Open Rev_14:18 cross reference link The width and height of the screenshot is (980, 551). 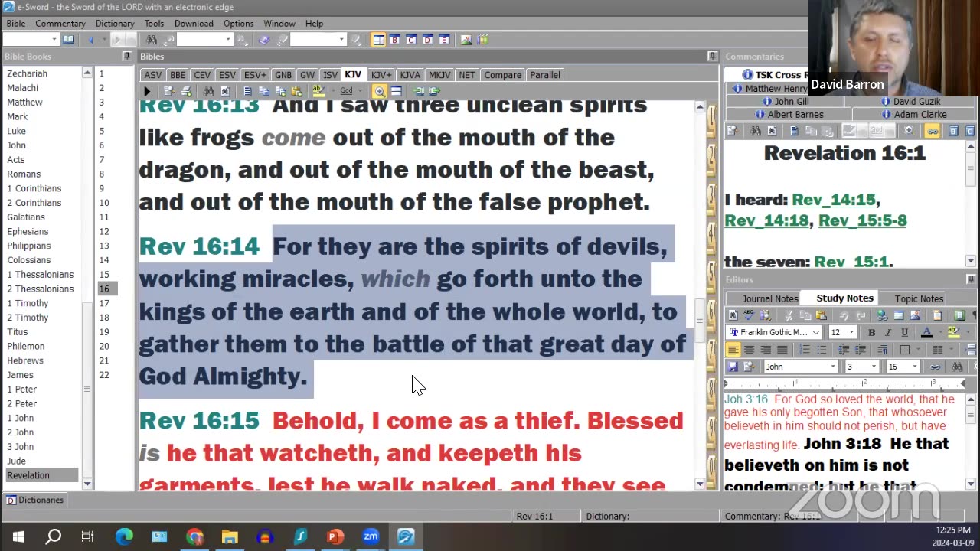click(767, 220)
